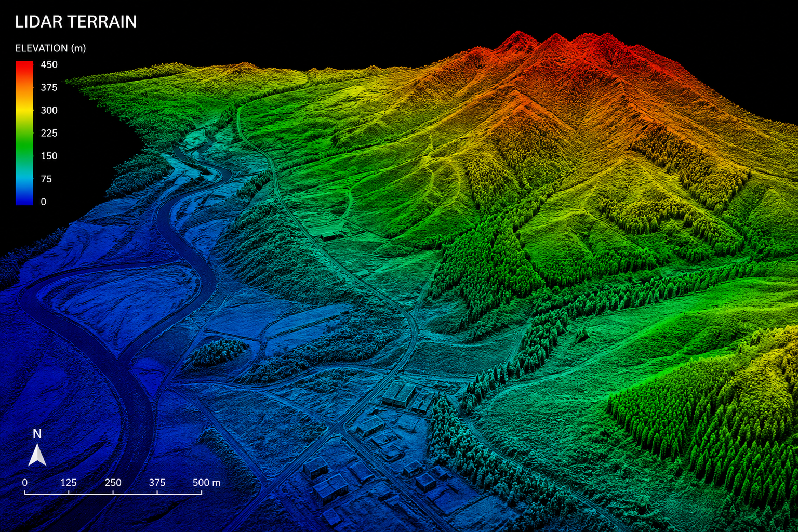
Task: Click the 225 elevation legend label
Action: point(49,133)
